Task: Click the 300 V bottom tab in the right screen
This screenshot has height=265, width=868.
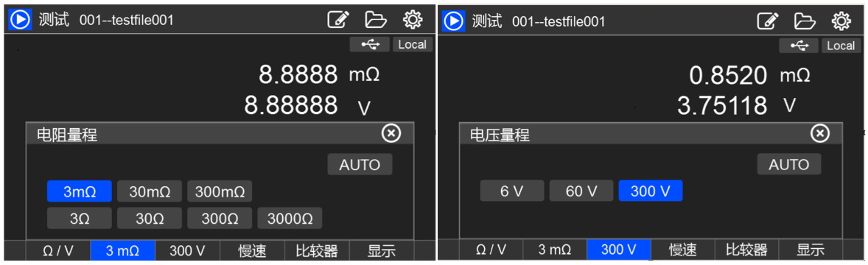Action: point(619,250)
